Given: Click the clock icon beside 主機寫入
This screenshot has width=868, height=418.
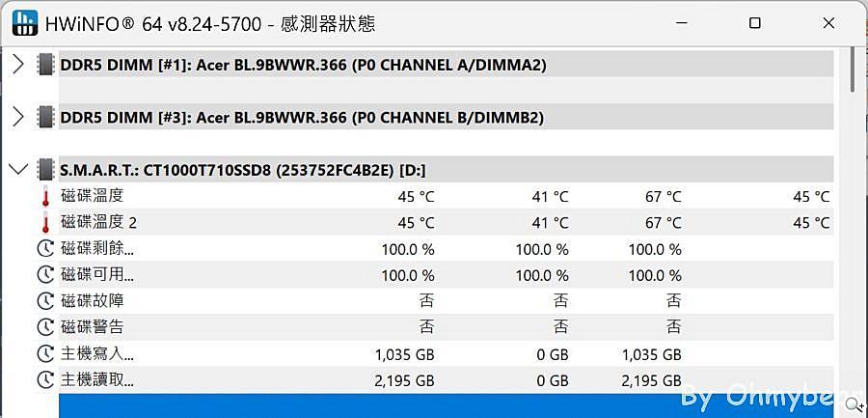Looking at the screenshot, I should (45, 354).
